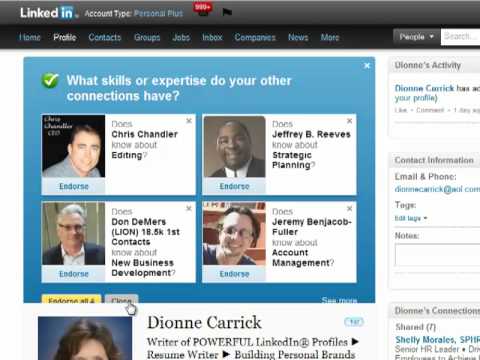480x360 pixels.
Task: Open Chris Chandler's profile photo
Action: point(74,146)
